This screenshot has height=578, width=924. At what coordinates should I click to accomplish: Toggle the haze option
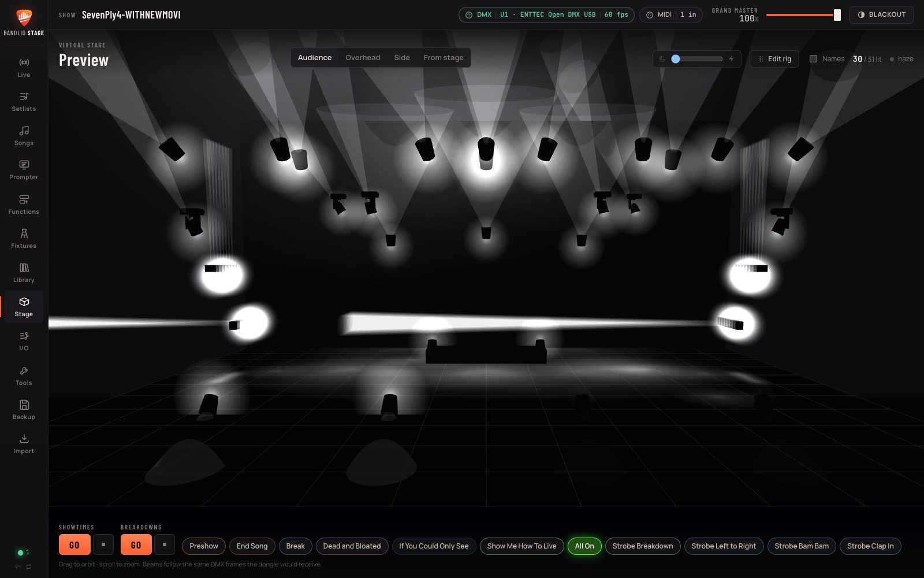tap(901, 59)
